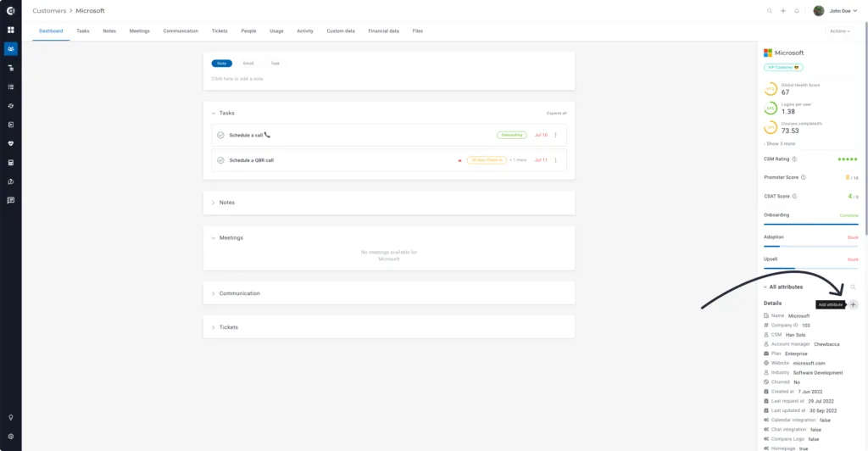Viewport: 868px width, 451px height.
Task: Open the three-dot menu for Schedule a QBR call
Action: click(556, 160)
